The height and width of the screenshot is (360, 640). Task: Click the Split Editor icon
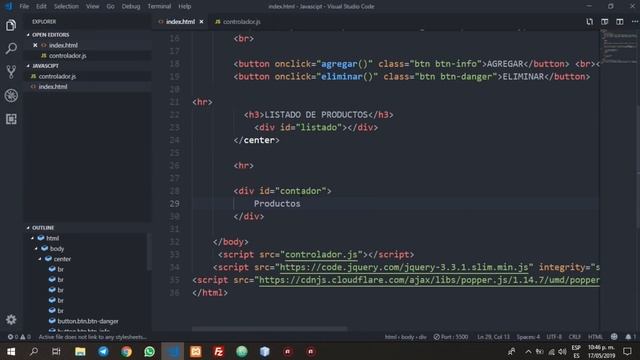[620, 22]
